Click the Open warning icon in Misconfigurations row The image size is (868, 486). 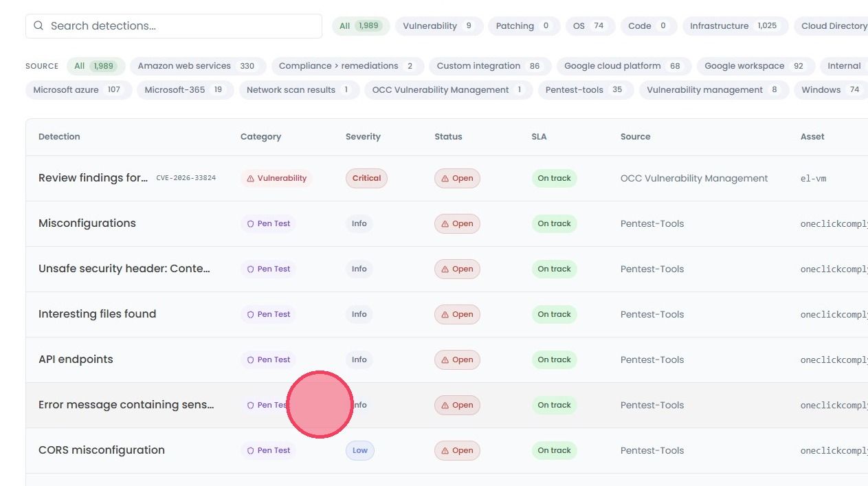[x=445, y=223]
